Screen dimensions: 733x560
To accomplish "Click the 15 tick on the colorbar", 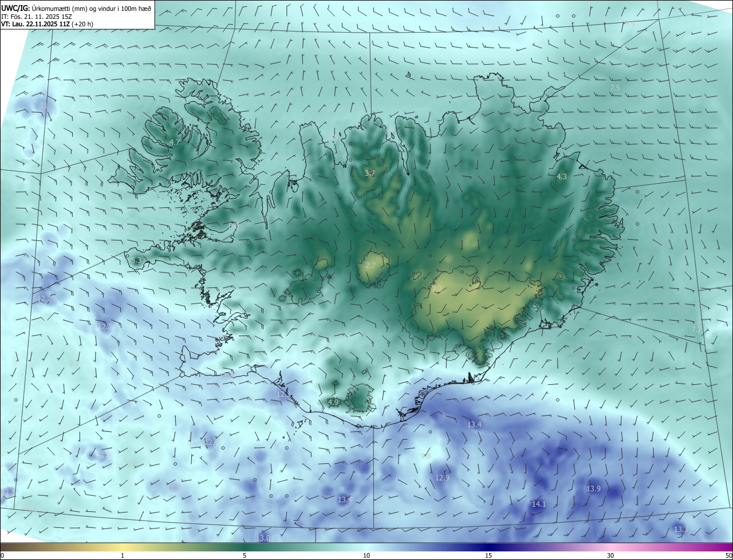I will click(488, 555).
